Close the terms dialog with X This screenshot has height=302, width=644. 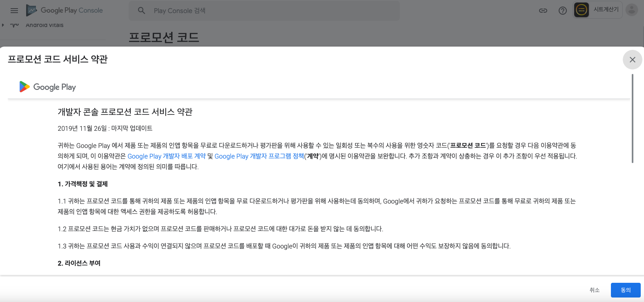point(633,60)
